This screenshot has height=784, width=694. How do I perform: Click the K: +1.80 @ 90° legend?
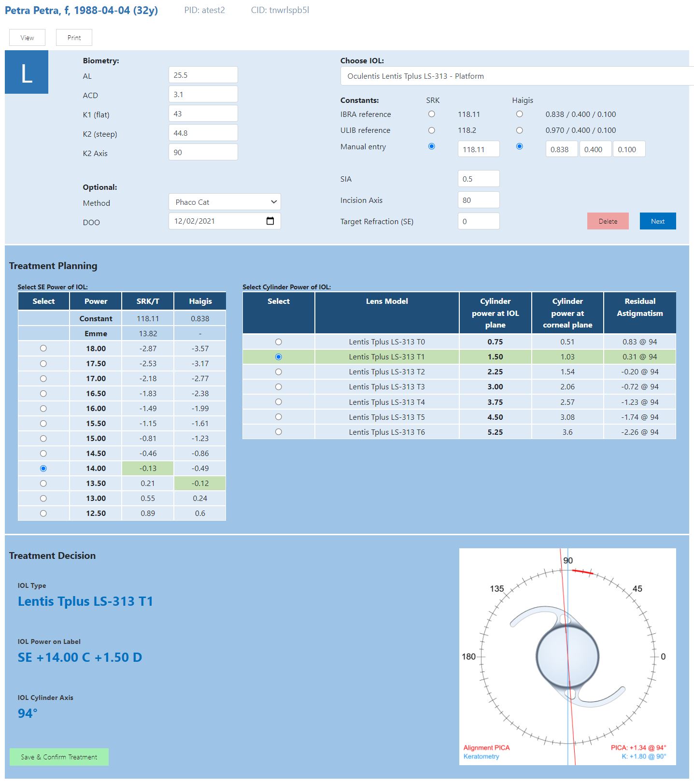pos(644,756)
